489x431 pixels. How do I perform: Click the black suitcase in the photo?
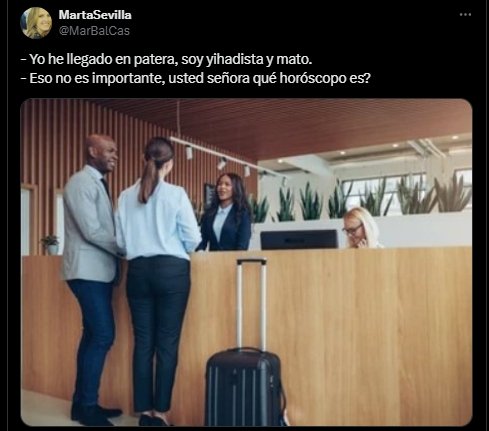(x=245, y=387)
